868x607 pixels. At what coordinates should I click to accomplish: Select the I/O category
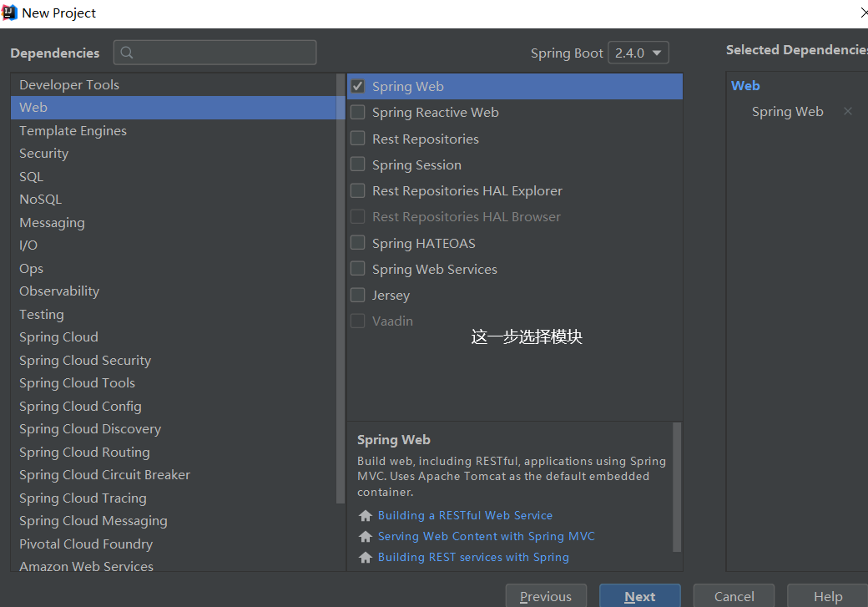[x=174, y=245]
